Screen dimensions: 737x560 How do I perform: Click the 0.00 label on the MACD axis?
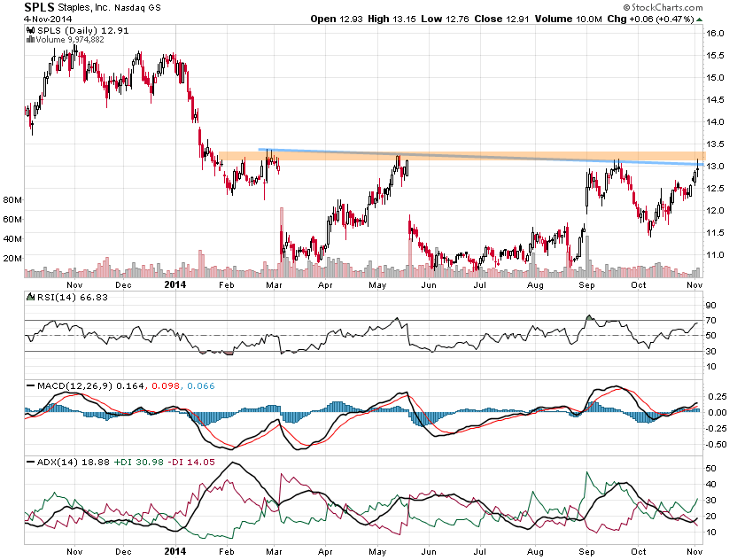[x=718, y=412]
